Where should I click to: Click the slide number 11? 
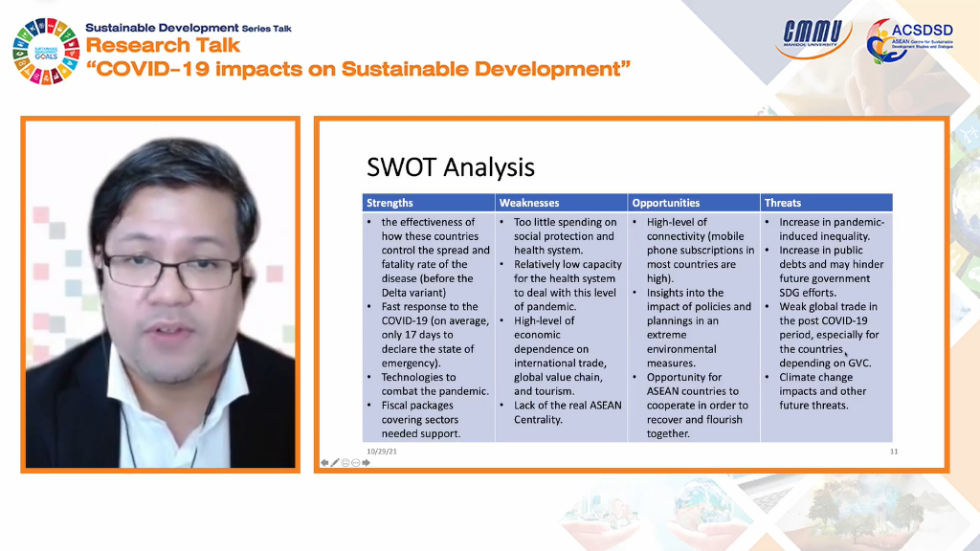pos(893,450)
